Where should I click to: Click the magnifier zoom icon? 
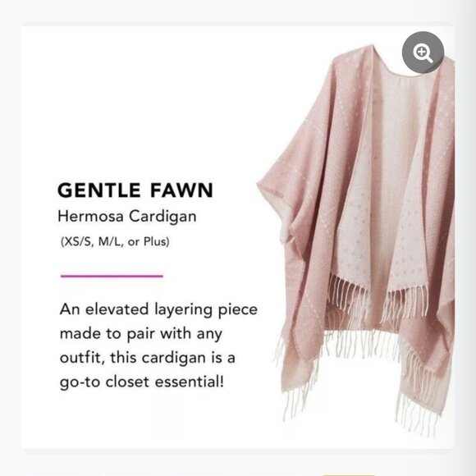click(x=423, y=53)
